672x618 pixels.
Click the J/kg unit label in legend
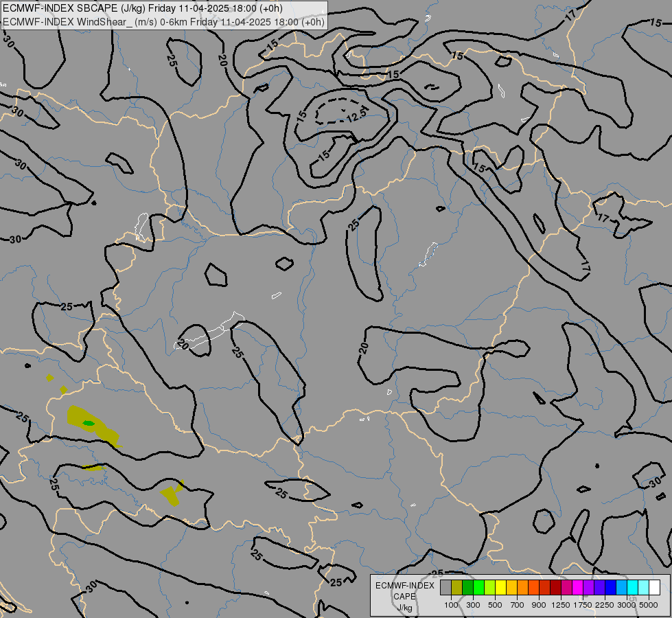click(x=404, y=608)
